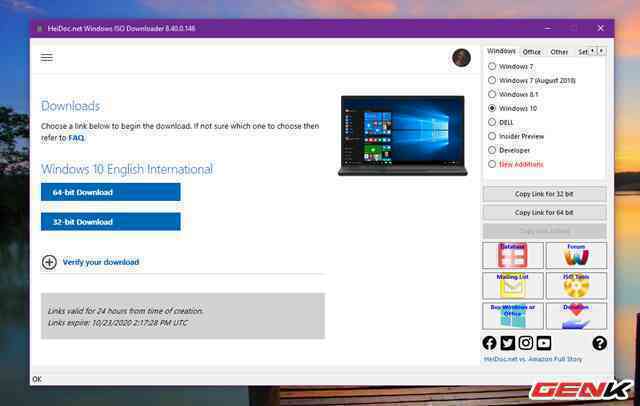Open the Twitter icon

[507, 343]
